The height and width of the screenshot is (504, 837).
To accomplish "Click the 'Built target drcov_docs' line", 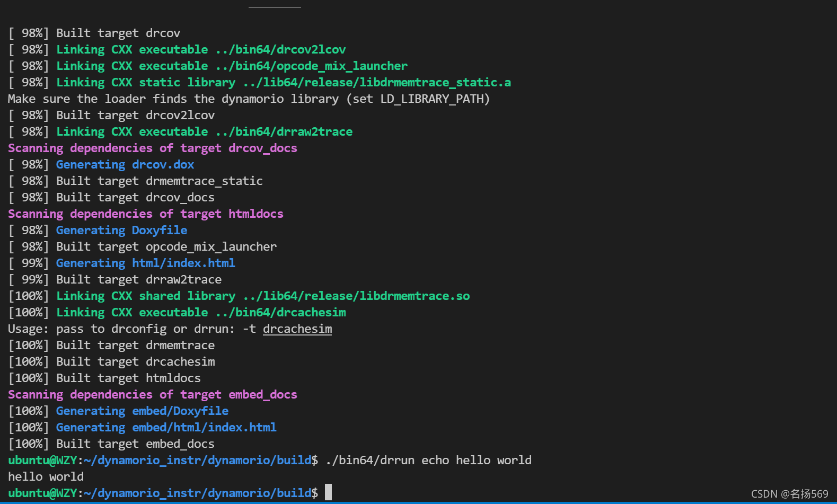I will tap(111, 198).
